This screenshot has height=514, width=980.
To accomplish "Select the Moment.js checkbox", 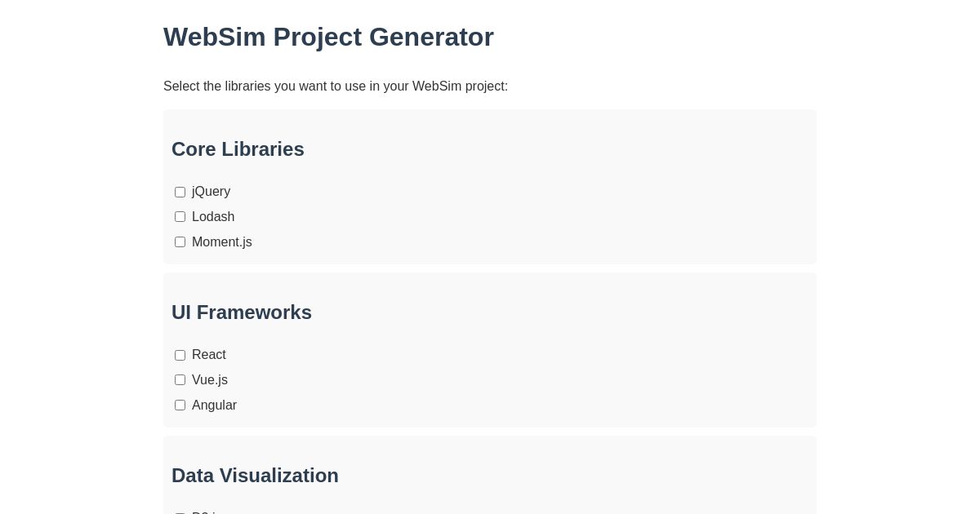I will [180, 241].
